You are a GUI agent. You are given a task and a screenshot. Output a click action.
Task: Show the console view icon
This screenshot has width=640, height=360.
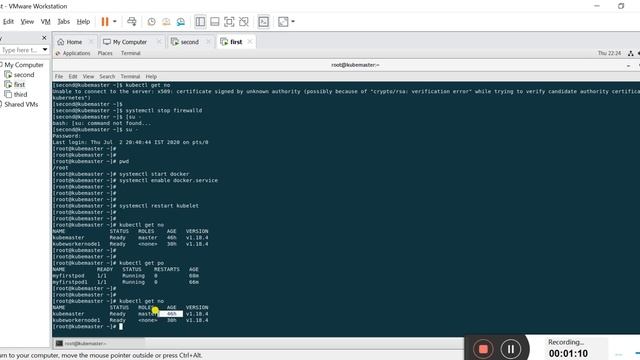coord(264,22)
